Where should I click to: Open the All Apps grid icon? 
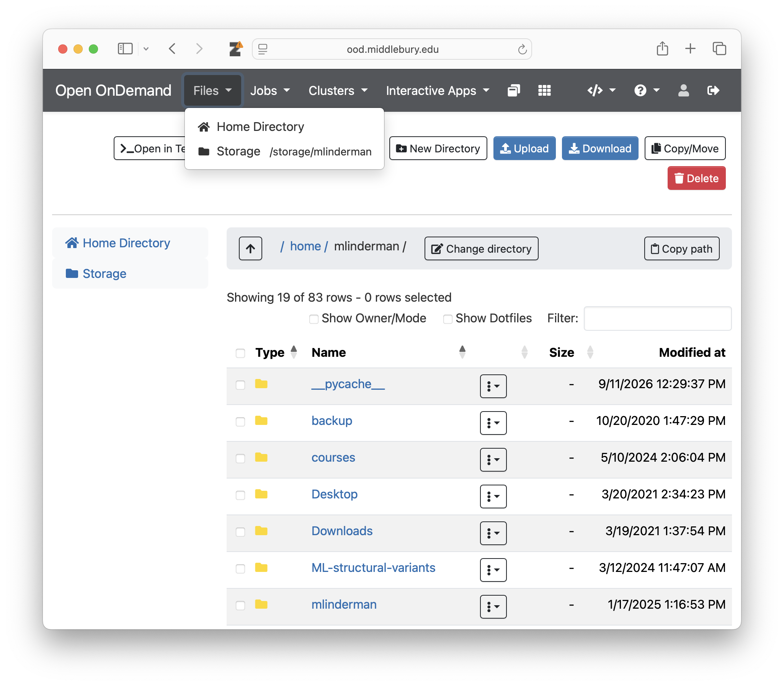(x=544, y=91)
